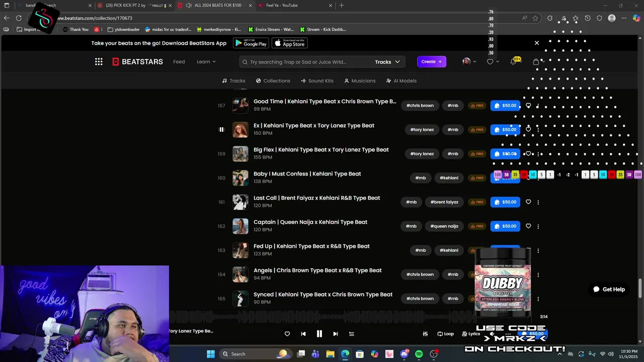The image size is (644, 362).
Task: Open the 'Good Time' track cover thumbnail
Action: (240, 106)
